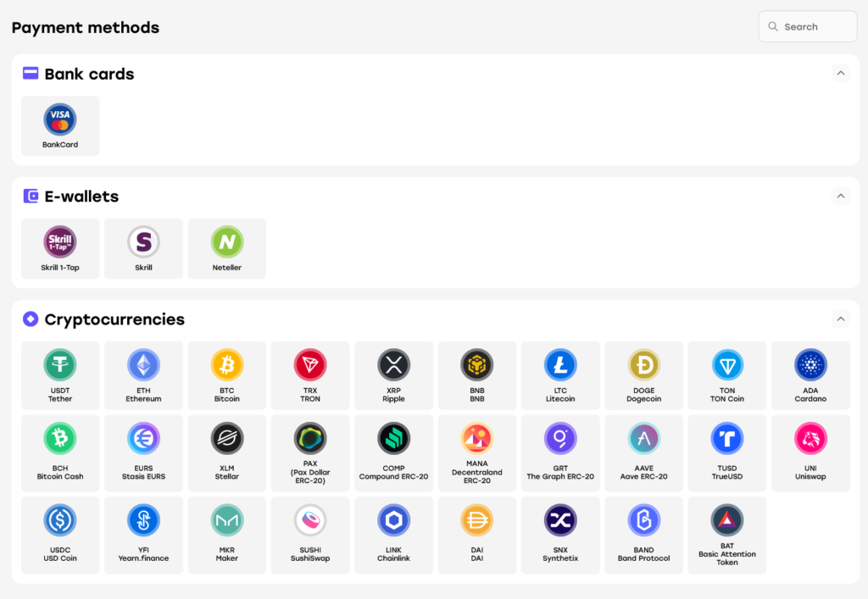Choose Skrill 1-Tap e-wallet
Screen dimensions: 868x599
click(60, 249)
